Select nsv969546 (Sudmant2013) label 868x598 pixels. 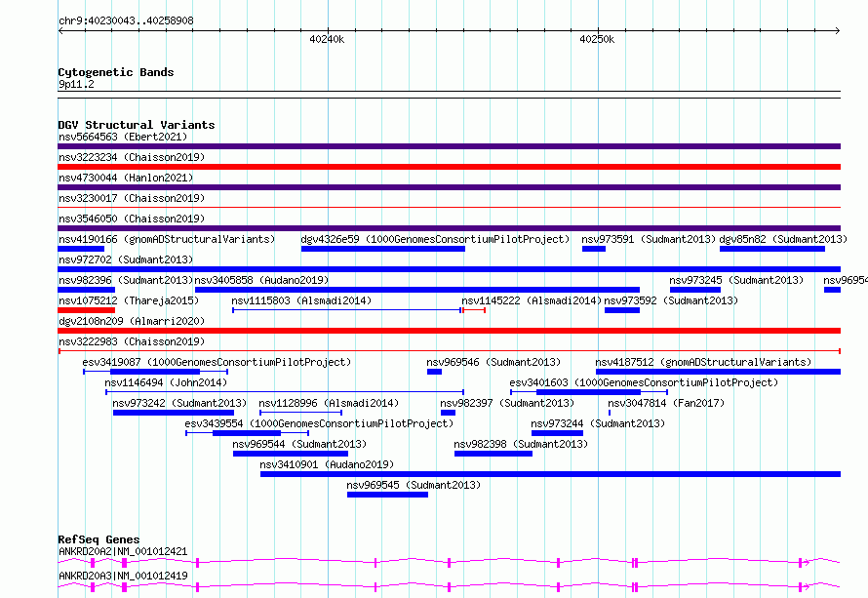click(493, 362)
